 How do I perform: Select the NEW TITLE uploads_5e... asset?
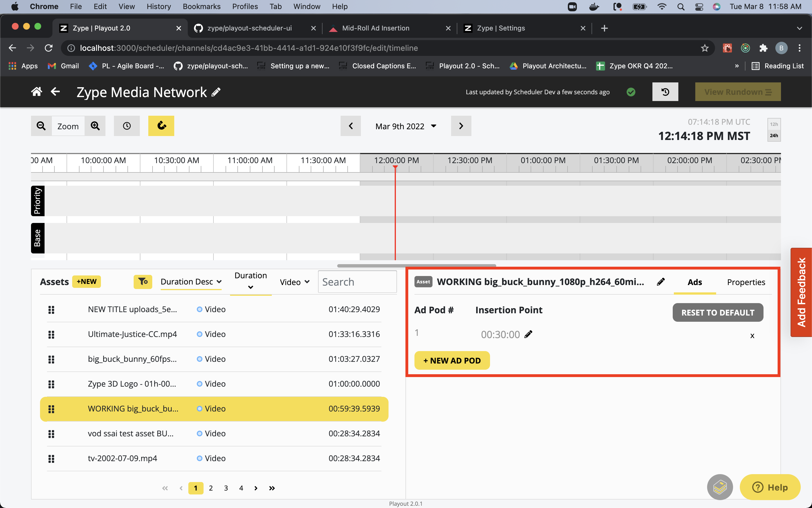tap(214, 309)
